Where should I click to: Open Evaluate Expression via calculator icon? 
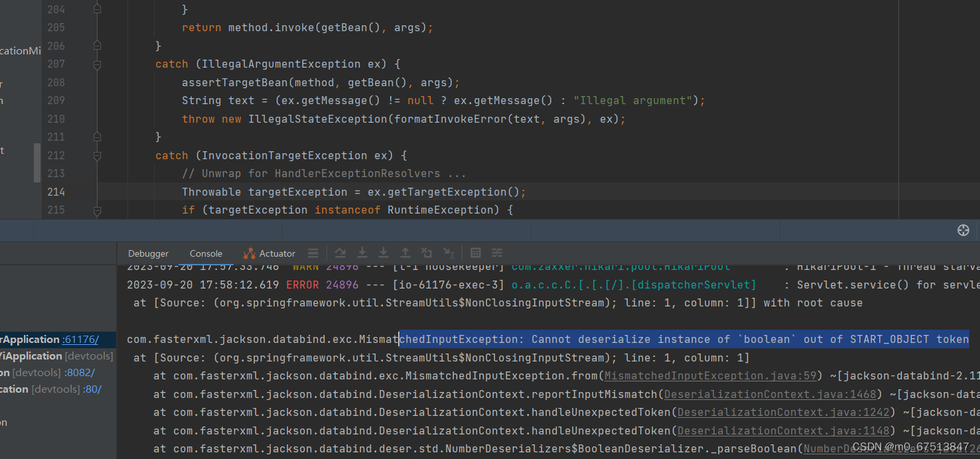click(x=475, y=253)
